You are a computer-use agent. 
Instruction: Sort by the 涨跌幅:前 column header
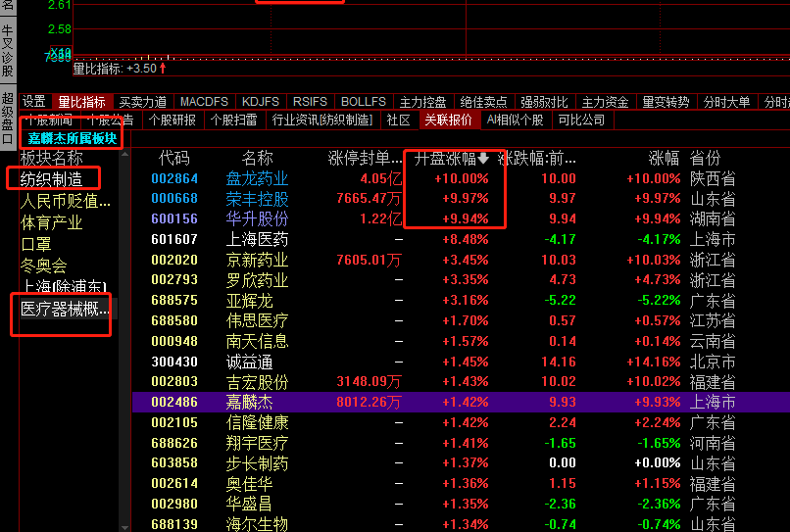536,158
